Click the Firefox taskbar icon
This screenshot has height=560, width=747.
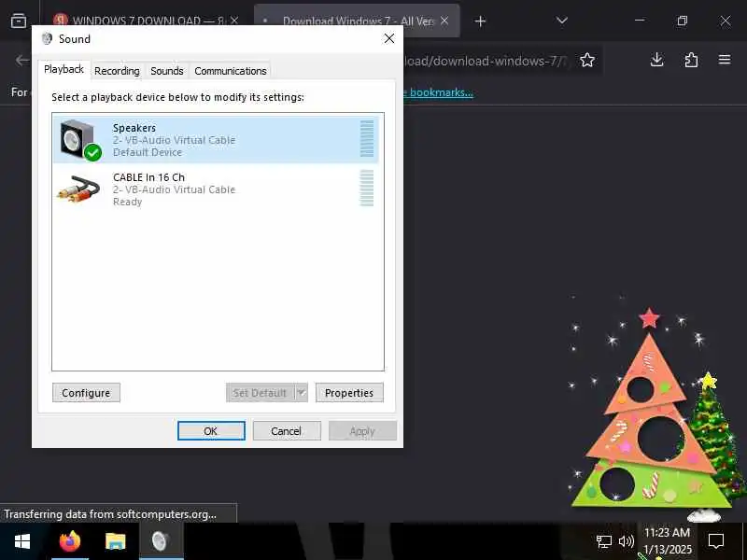[x=70, y=541]
